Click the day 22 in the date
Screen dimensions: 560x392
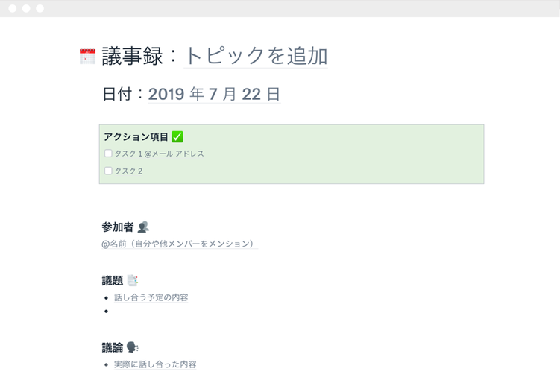[251, 95]
